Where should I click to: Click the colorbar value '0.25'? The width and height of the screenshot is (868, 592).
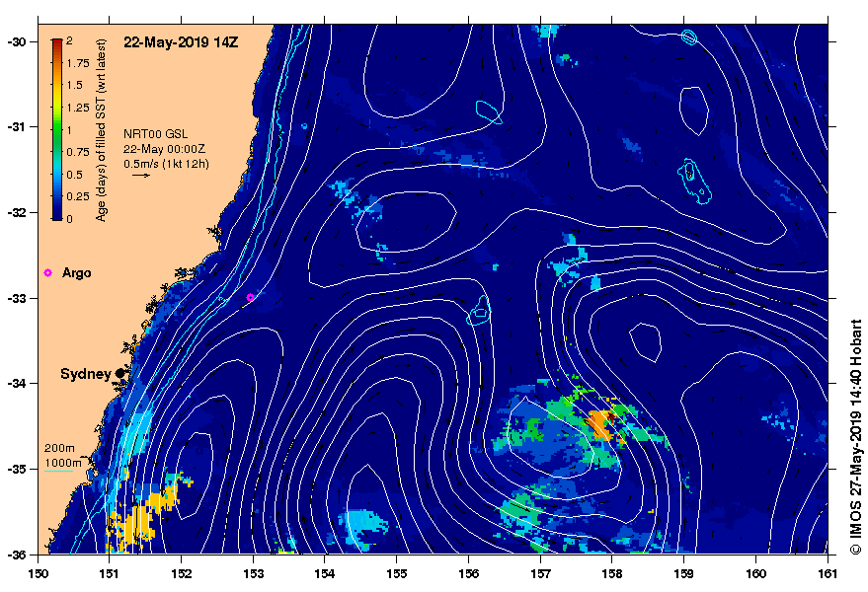[x=78, y=196]
